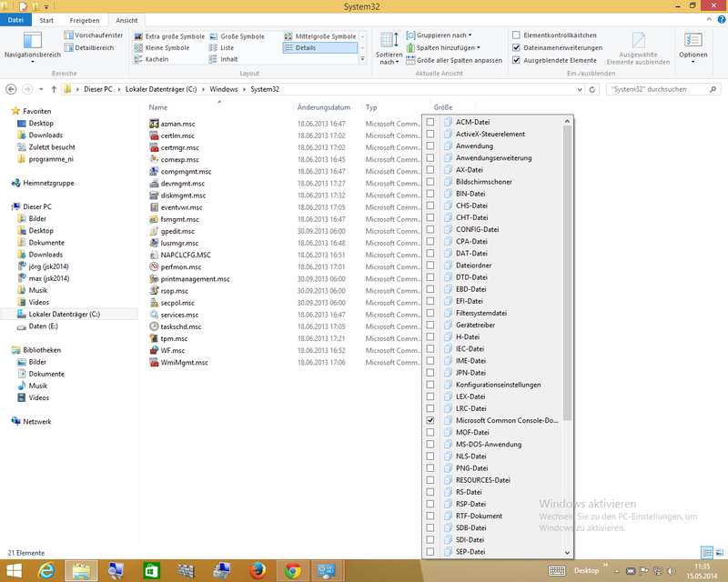Collapse the Dieser PC tree node
Viewport: 728px width, 582px height.
tap(6, 206)
